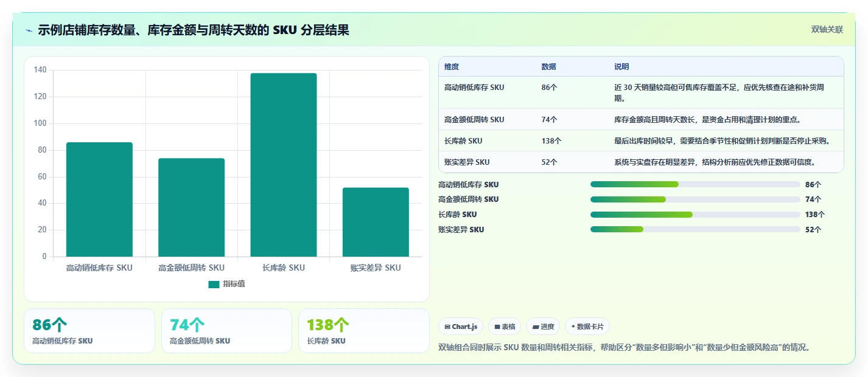Click the y-axis label 60

coord(42,177)
